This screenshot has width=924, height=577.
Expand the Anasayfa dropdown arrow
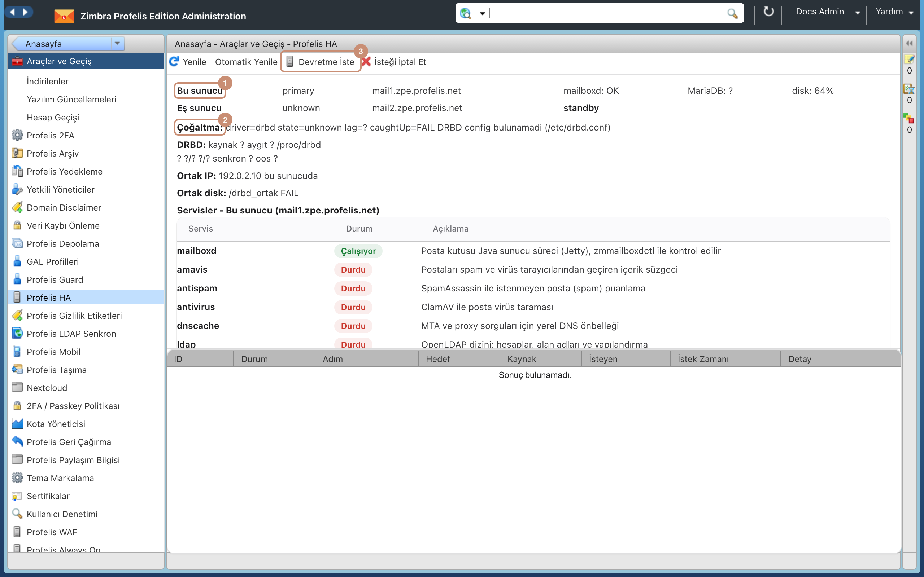point(117,43)
